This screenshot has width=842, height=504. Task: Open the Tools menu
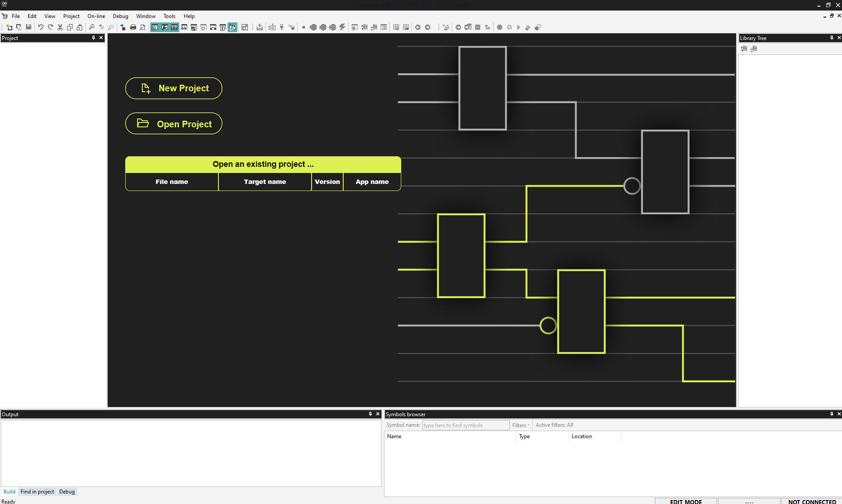169,16
